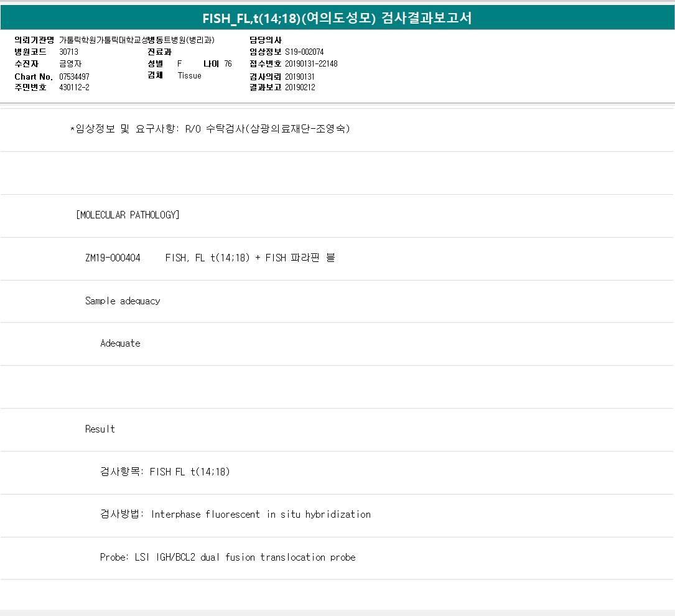This screenshot has width=675, height=616.
Task: Select age value 76
Action: [228, 63]
